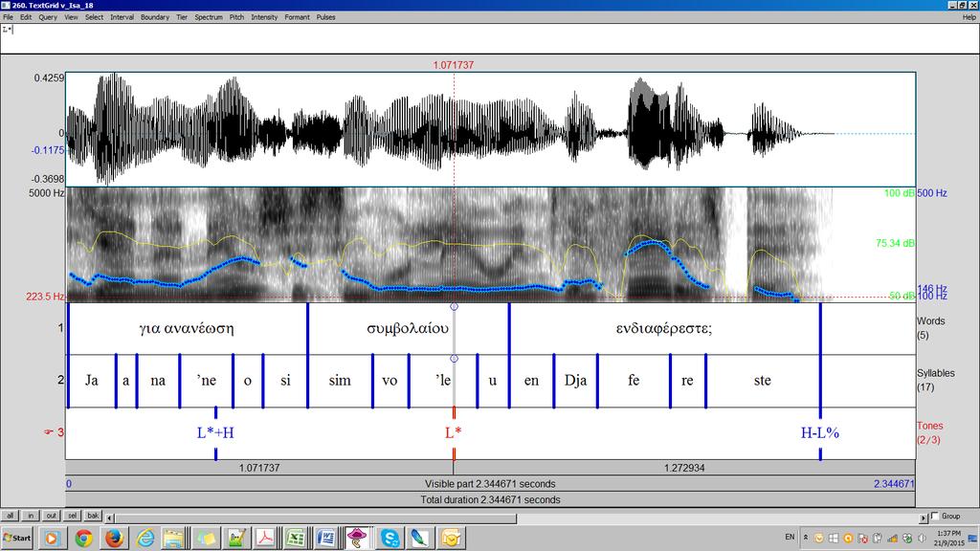Toggle the Group checkbox
Viewport: 980px width, 551px height.
point(935,516)
